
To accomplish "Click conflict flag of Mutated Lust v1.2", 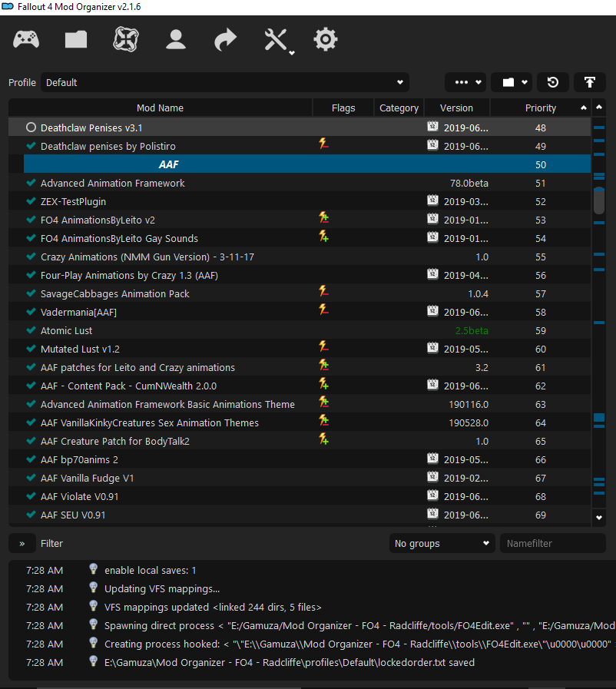I will [324, 346].
